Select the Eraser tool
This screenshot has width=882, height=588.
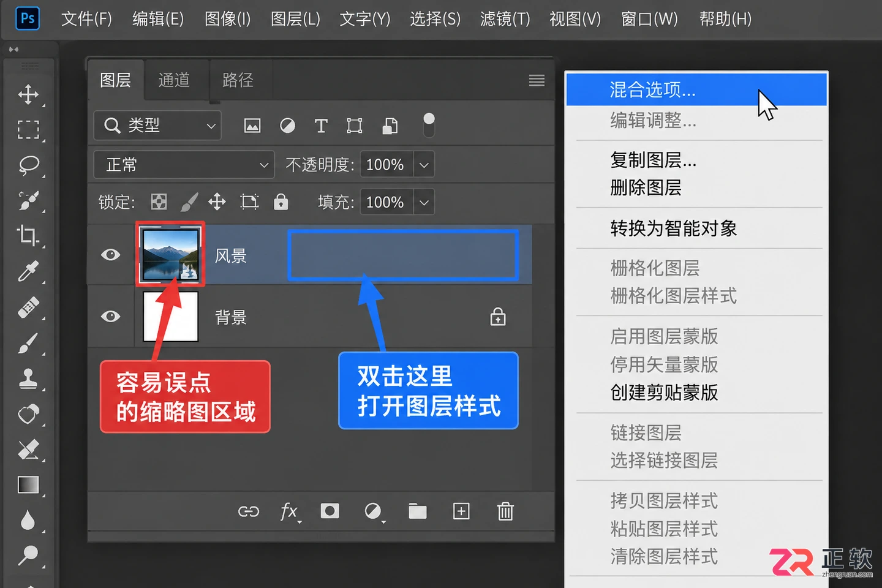coord(28,450)
